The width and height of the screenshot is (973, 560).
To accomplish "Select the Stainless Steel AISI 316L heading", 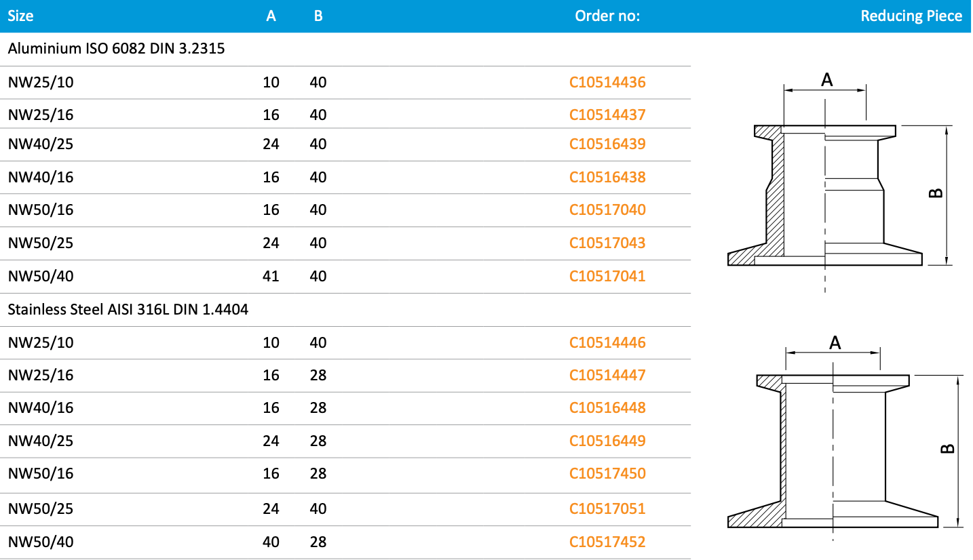I will (x=128, y=311).
